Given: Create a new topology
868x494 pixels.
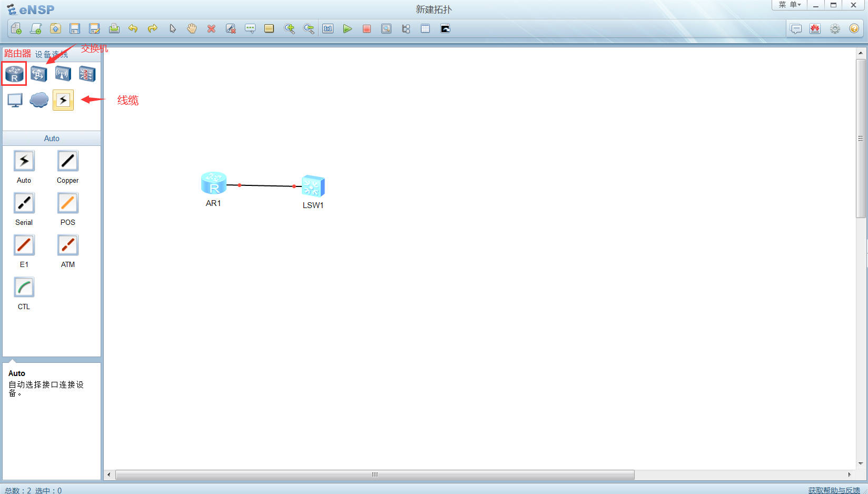Looking at the screenshot, I should click(16, 28).
